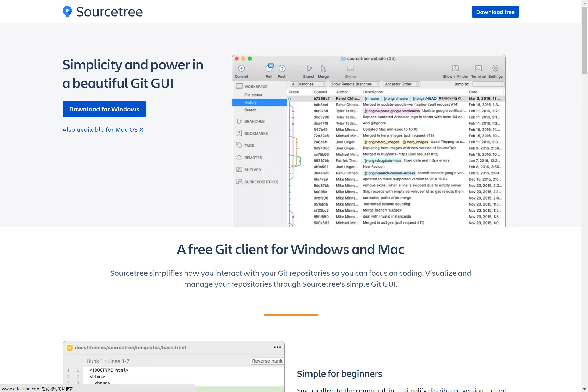
Task: Click origin/search-console-access tag
Action: click(389, 173)
